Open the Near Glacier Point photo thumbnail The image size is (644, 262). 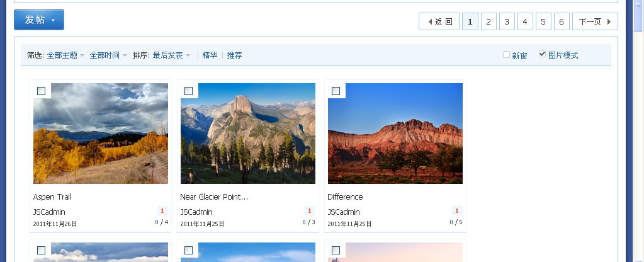(x=248, y=134)
